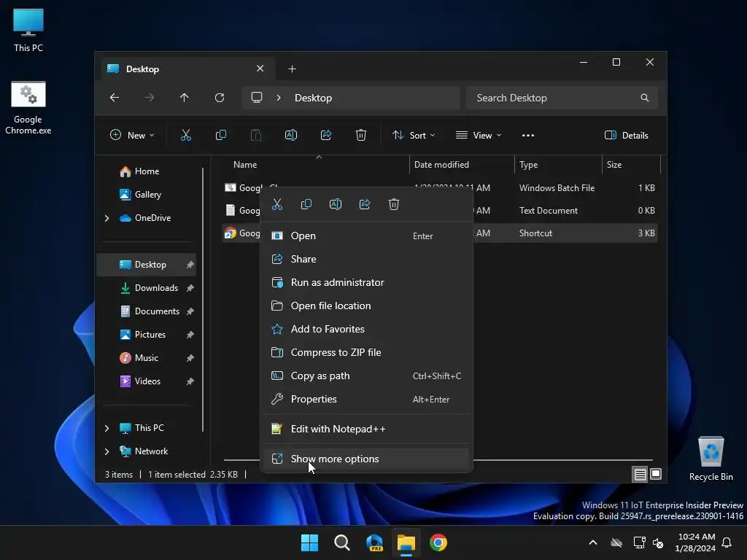This screenshot has width=747, height=560.
Task: Select Compress to ZIP file
Action: 367,352
